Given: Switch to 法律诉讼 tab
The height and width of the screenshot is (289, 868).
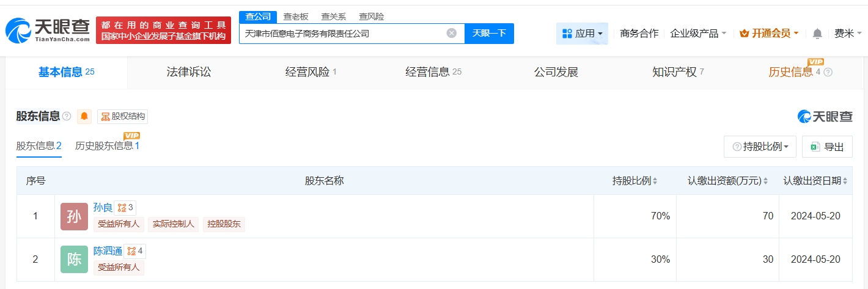Looking at the screenshot, I should pyautogui.click(x=189, y=72).
